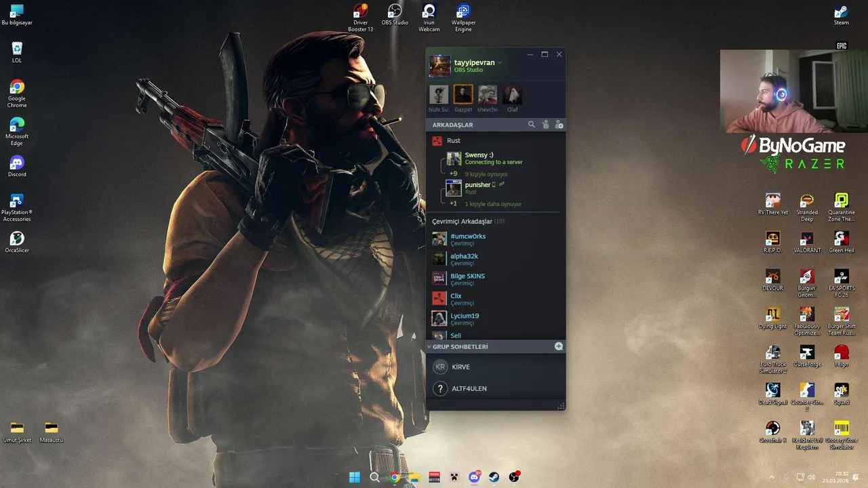Click Olaf favorite friend thumbnail
Image resolution: width=868 pixels, height=488 pixels.
tap(512, 94)
